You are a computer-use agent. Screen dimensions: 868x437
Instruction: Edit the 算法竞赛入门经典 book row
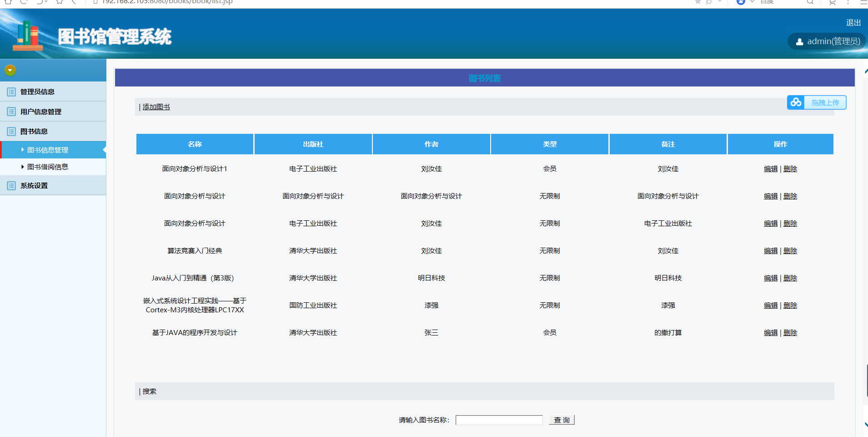[770, 251]
